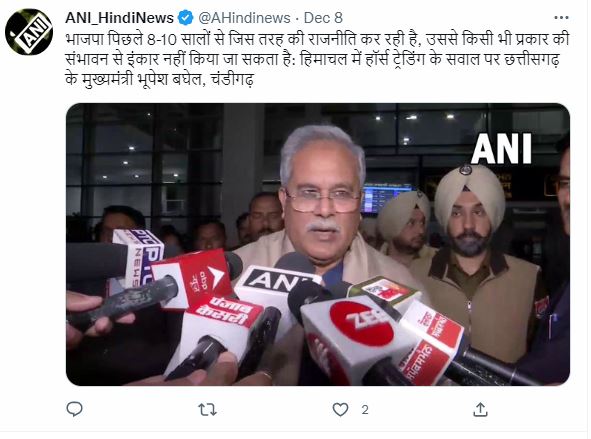Click the red abp microphone in the photo
The height and width of the screenshot is (439, 591).
click(192, 279)
